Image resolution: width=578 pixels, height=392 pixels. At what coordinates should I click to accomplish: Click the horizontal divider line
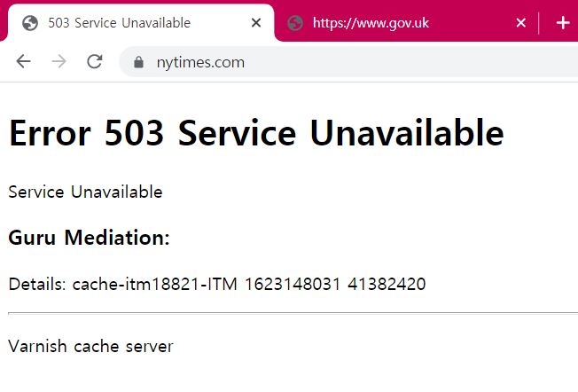(x=293, y=313)
